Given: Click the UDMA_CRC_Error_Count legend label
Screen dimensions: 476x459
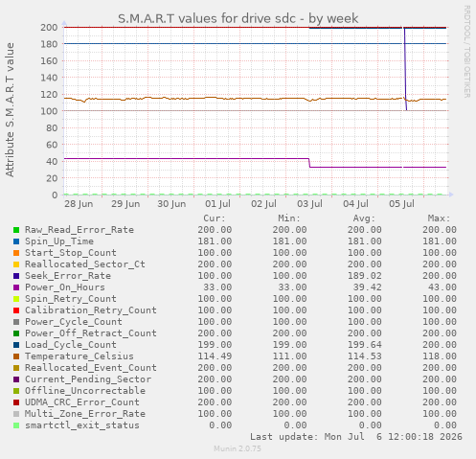Looking at the screenshot, I should click(x=82, y=402).
